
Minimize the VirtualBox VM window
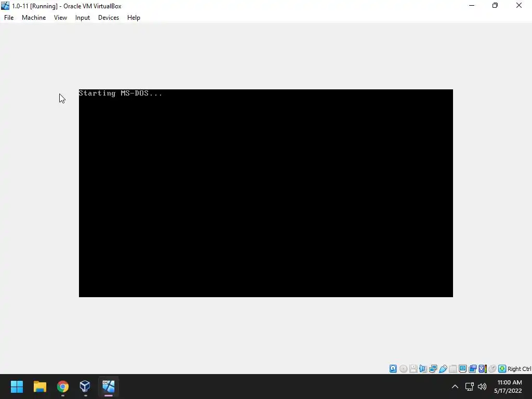pos(472,5)
